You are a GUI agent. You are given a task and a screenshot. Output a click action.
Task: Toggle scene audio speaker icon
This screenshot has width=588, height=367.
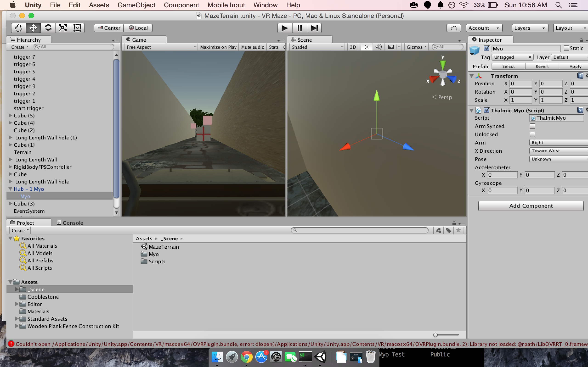pyautogui.click(x=379, y=47)
